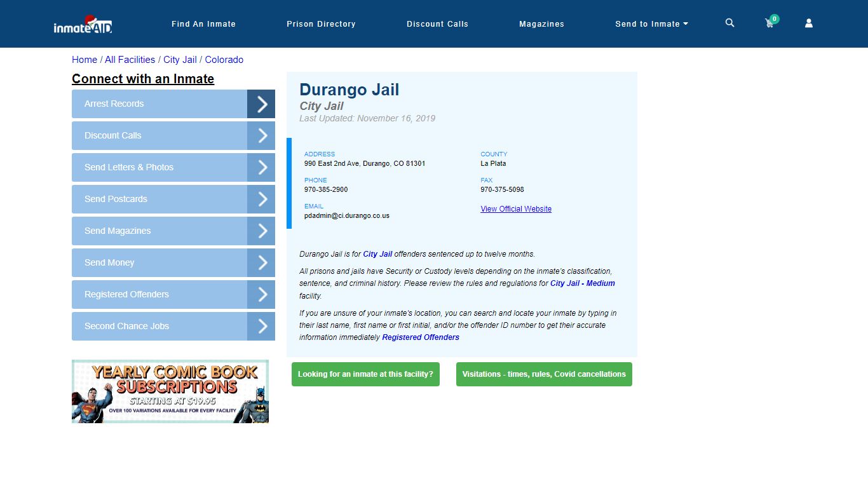Go to Home breadcrumb
868x488 pixels.
(85, 60)
